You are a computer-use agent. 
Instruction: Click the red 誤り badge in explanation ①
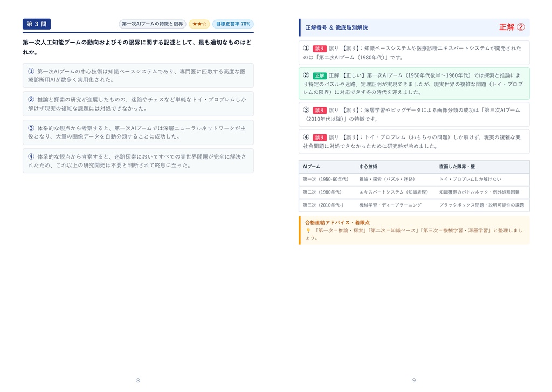click(x=319, y=49)
